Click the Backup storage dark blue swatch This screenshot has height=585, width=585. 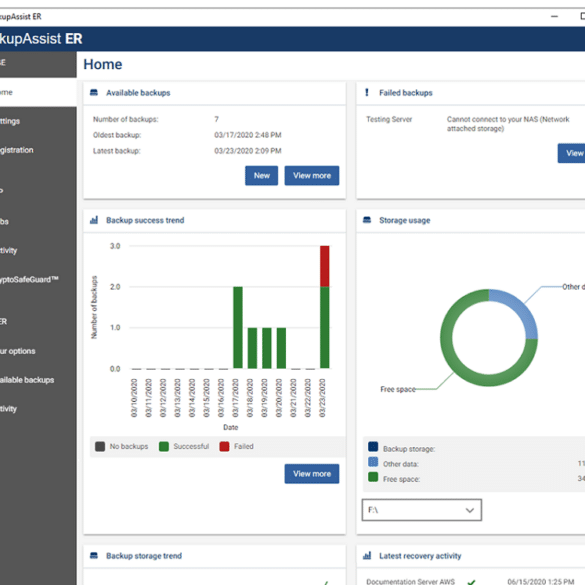point(373,447)
